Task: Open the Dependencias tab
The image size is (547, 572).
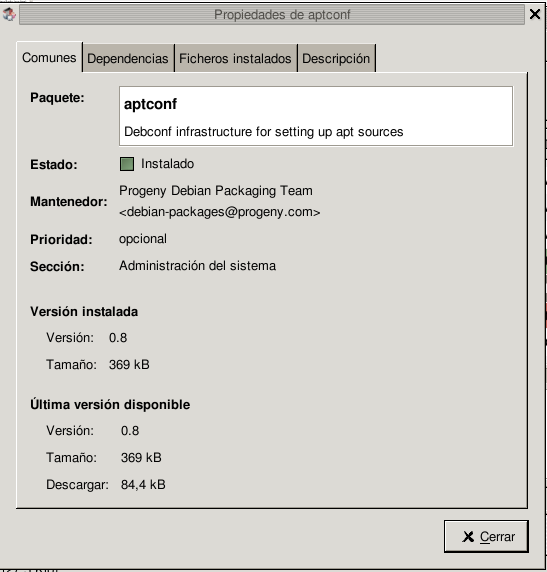Action: [x=128, y=58]
